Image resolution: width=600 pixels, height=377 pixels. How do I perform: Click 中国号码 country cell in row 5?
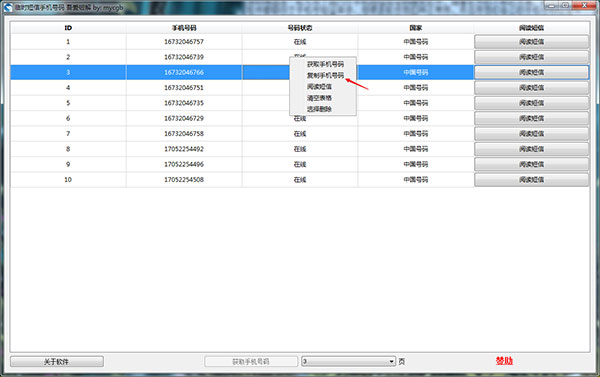click(416, 103)
